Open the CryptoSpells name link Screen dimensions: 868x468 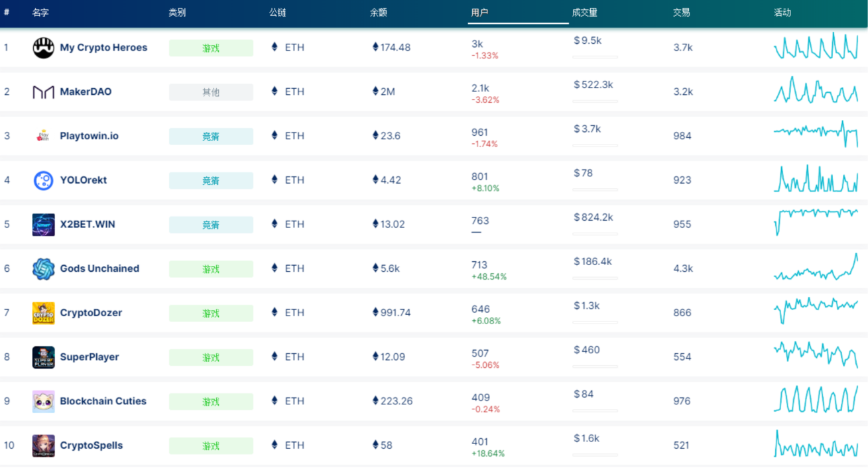92,445
